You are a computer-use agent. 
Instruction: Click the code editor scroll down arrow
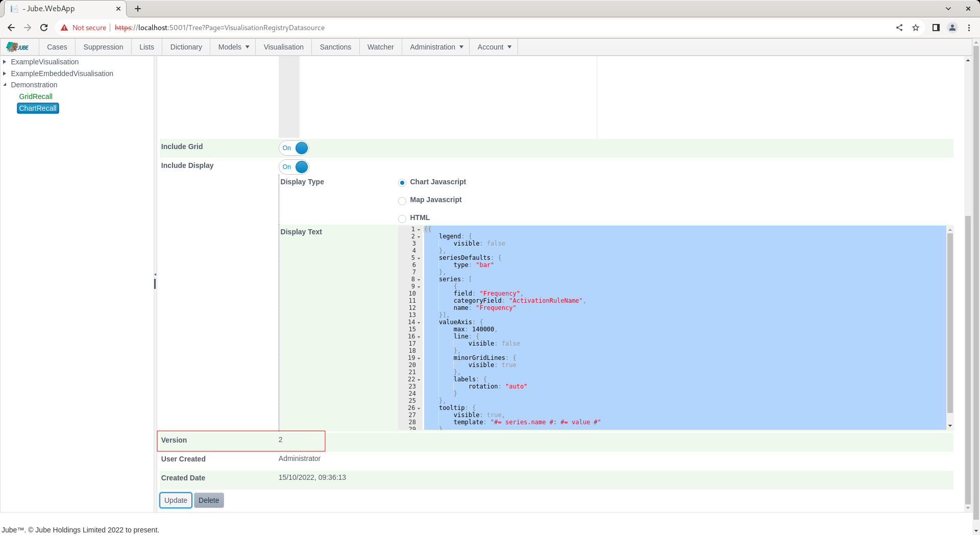(950, 426)
